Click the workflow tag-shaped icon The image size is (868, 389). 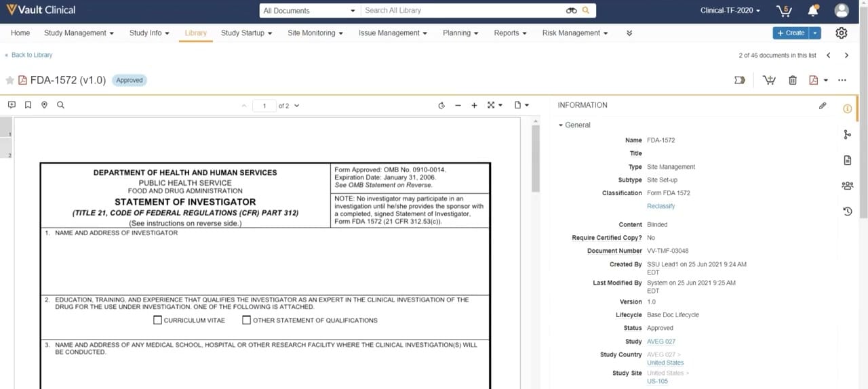740,80
